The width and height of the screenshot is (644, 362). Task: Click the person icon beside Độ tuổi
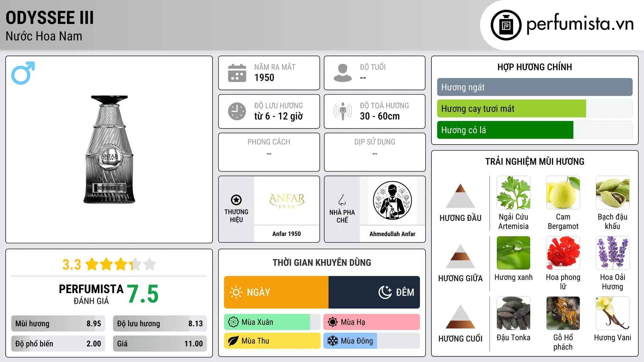click(343, 73)
